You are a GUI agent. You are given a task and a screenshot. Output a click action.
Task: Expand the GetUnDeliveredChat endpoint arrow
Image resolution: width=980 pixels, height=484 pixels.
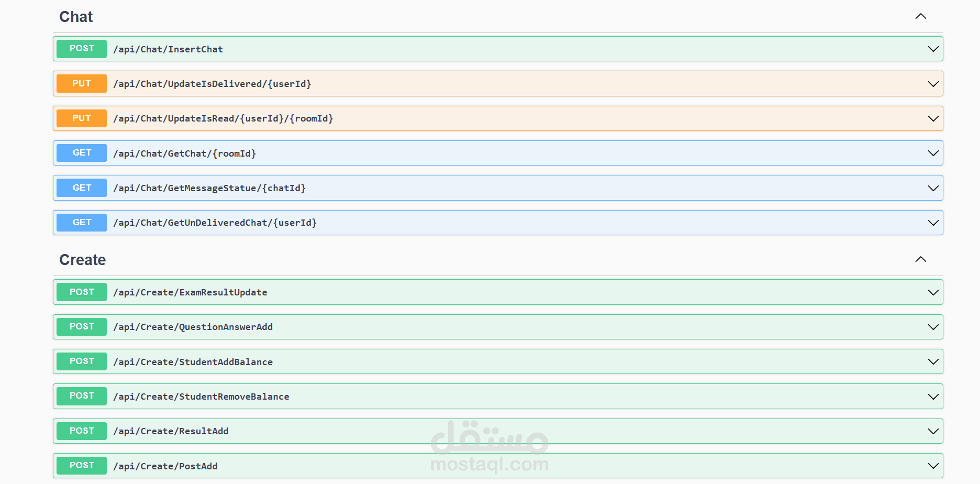(x=933, y=223)
